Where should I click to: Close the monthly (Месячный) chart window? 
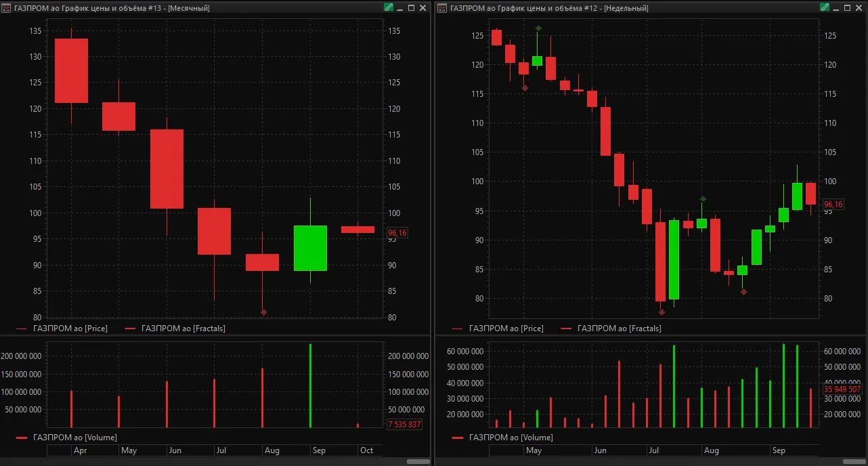(x=423, y=8)
